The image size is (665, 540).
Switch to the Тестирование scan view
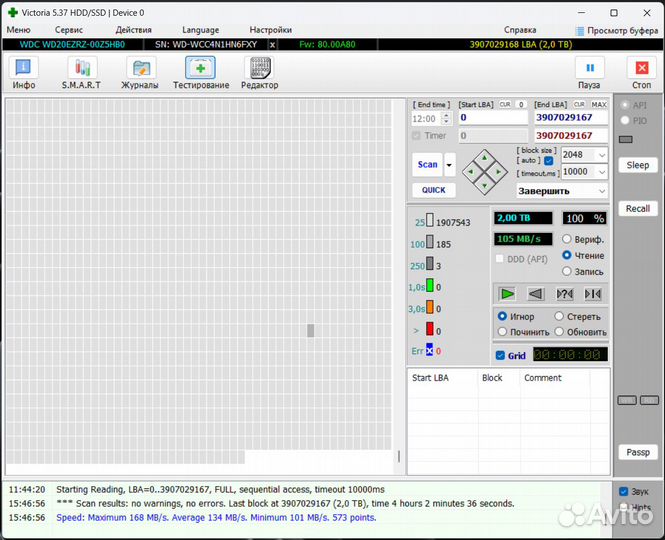coord(201,73)
